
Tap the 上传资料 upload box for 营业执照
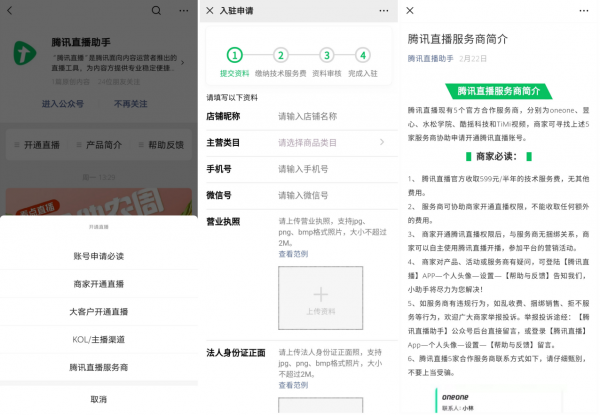[x=321, y=298]
